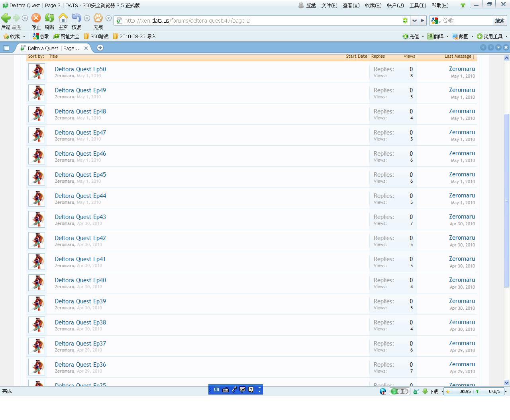Stop page loading with the red stop icon
This screenshot has width=510, height=420.
pyautogui.click(x=36, y=18)
